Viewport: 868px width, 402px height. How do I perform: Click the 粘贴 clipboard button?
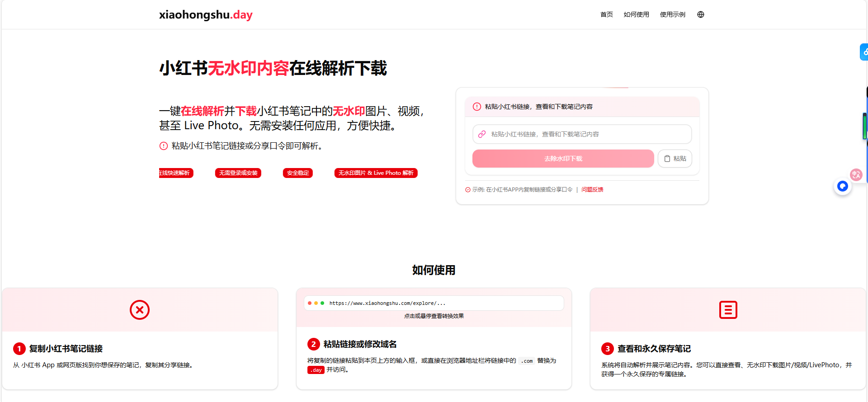coord(675,159)
